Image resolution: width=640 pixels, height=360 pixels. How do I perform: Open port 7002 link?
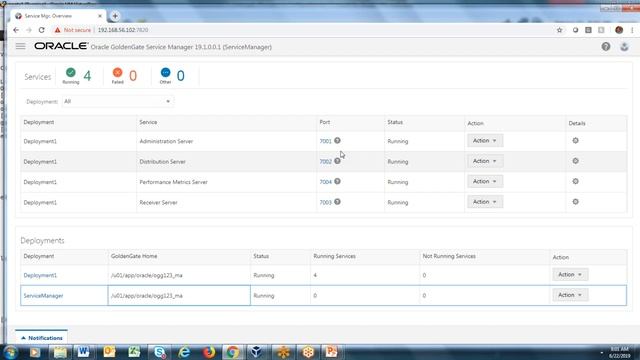pos(325,162)
